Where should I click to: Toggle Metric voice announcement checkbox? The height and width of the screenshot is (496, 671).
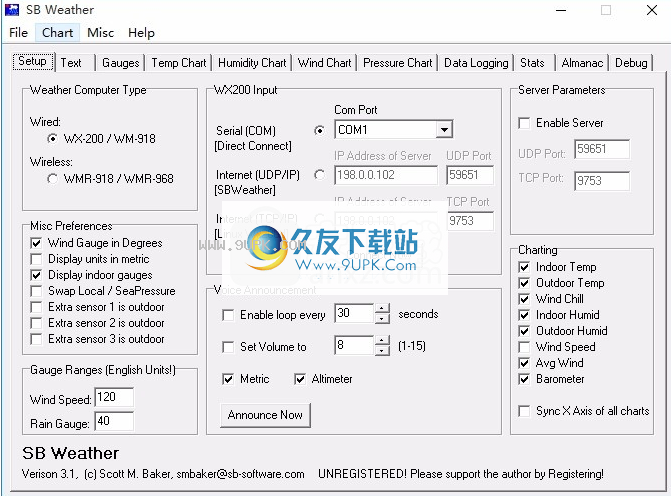(228, 379)
